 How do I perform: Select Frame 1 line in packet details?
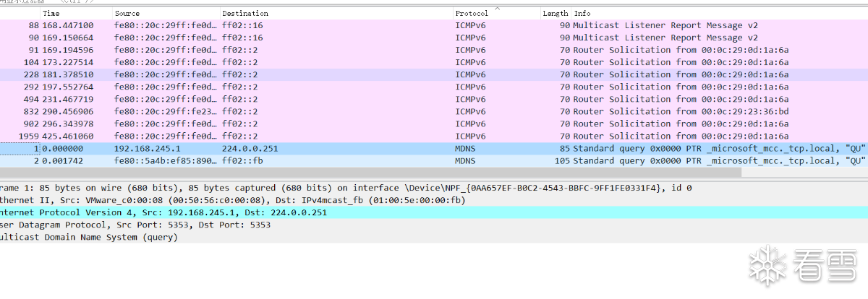pyautogui.click(x=434, y=188)
